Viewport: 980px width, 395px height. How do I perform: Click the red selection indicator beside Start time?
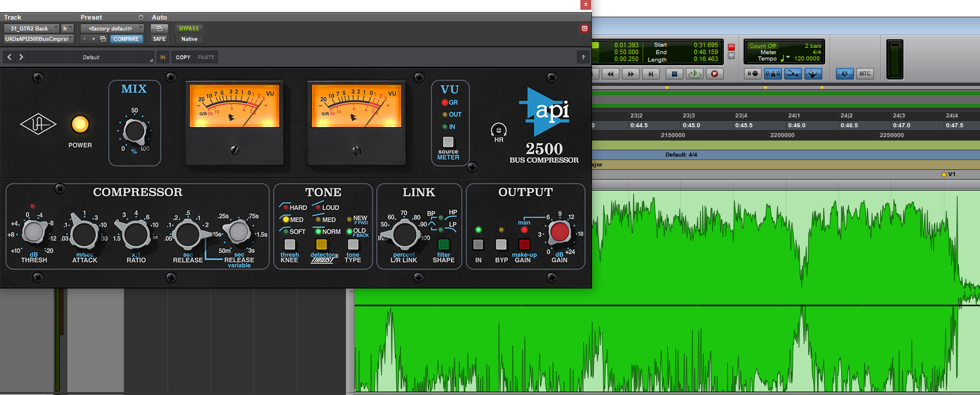[731, 47]
